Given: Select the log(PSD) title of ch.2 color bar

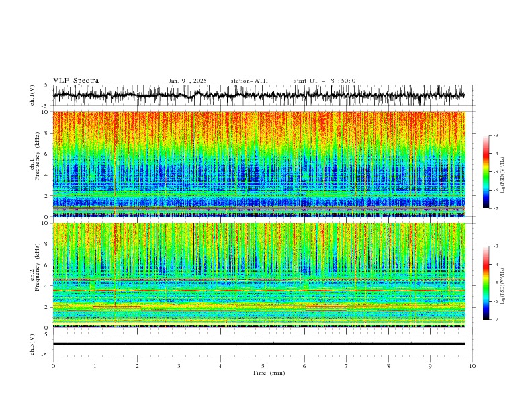Looking at the screenshot, I should click(x=503, y=286).
